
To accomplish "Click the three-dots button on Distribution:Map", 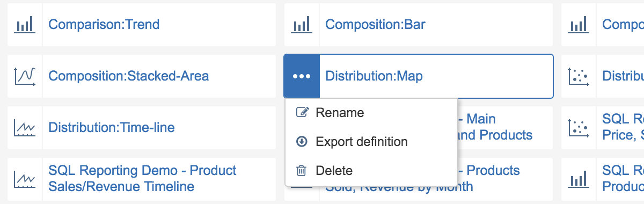I will point(302,76).
